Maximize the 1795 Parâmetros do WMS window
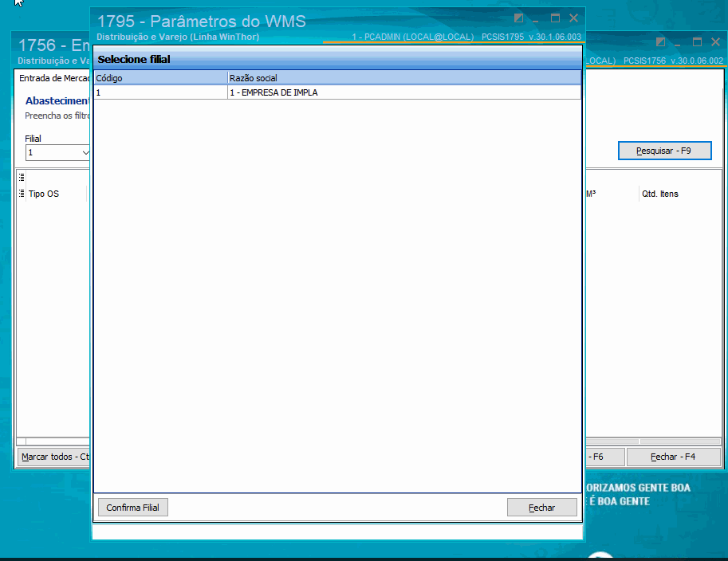Image resolution: width=728 pixels, height=561 pixels. tap(555, 18)
